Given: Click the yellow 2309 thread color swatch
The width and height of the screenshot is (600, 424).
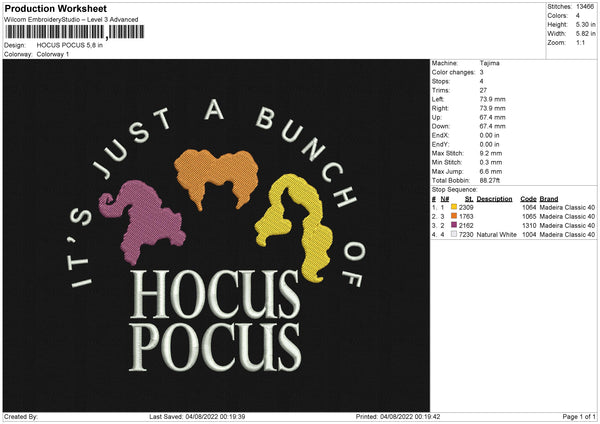Looking at the screenshot, I should 454,207.
